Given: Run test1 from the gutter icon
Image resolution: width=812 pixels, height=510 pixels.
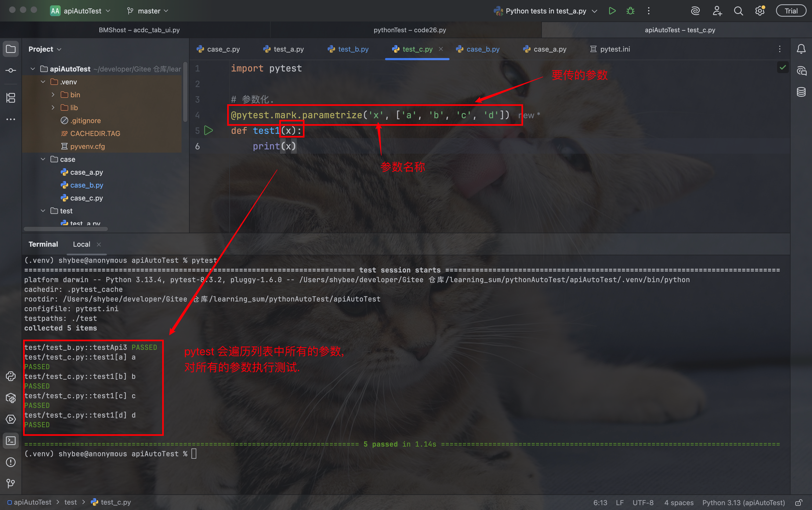Looking at the screenshot, I should pos(209,131).
